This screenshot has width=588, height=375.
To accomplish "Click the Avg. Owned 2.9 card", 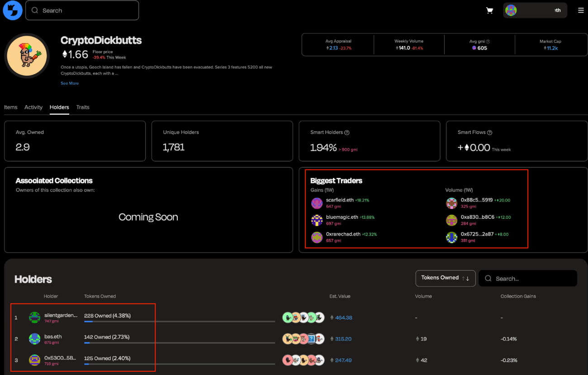I will 75,141.
